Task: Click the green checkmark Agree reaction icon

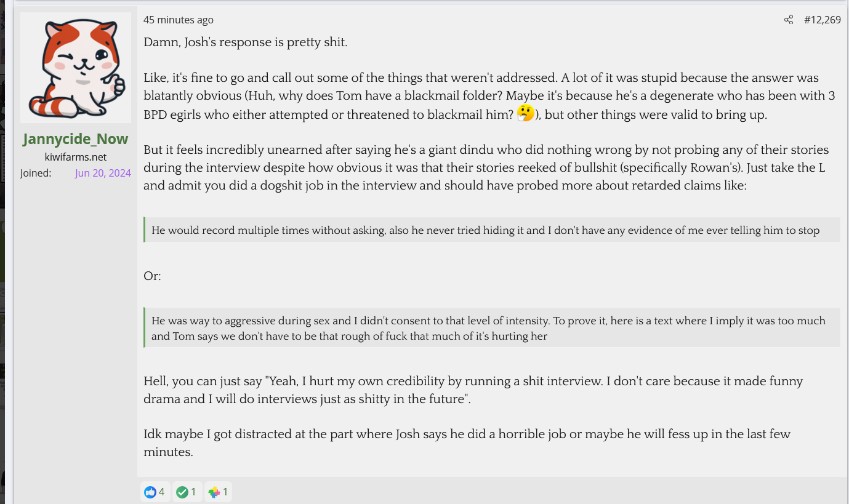Action: pos(182,492)
